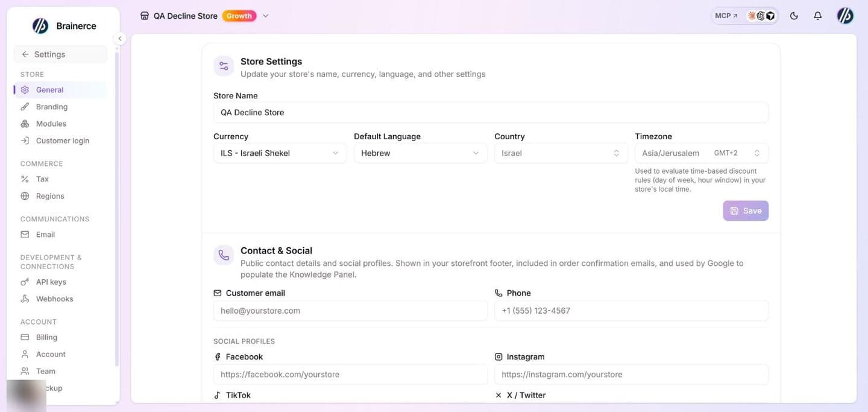This screenshot has height=412, width=868.
Task: Click the sidebar vertical scrollbar
Action: [116, 208]
